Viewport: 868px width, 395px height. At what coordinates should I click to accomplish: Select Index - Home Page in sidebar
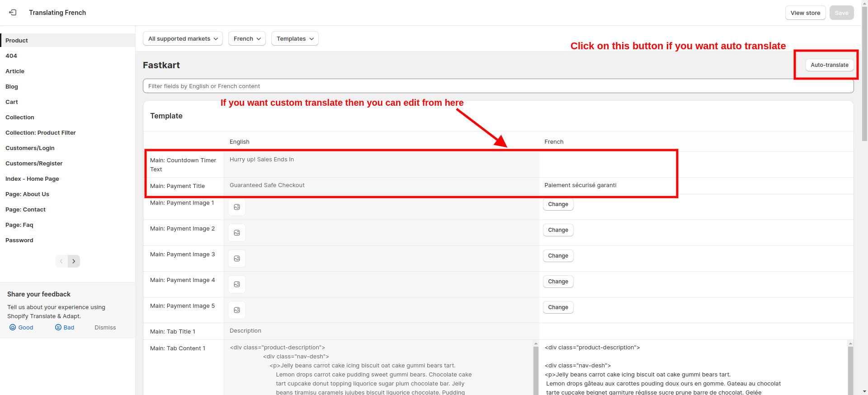point(68,179)
